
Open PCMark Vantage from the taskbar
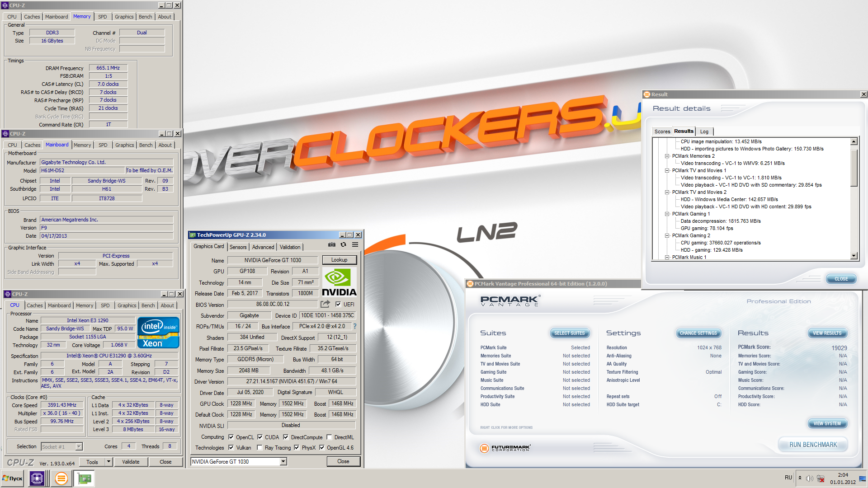(61, 478)
